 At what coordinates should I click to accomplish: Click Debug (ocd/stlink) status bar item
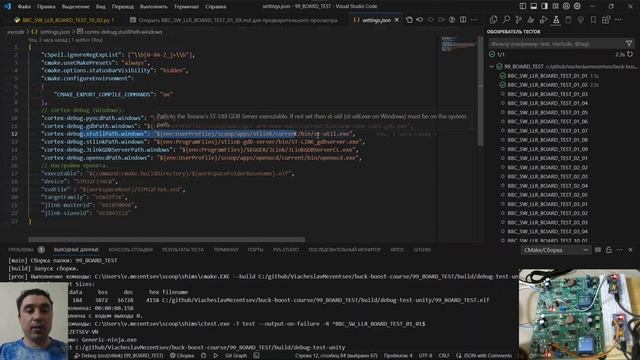[x=119, y=356]
